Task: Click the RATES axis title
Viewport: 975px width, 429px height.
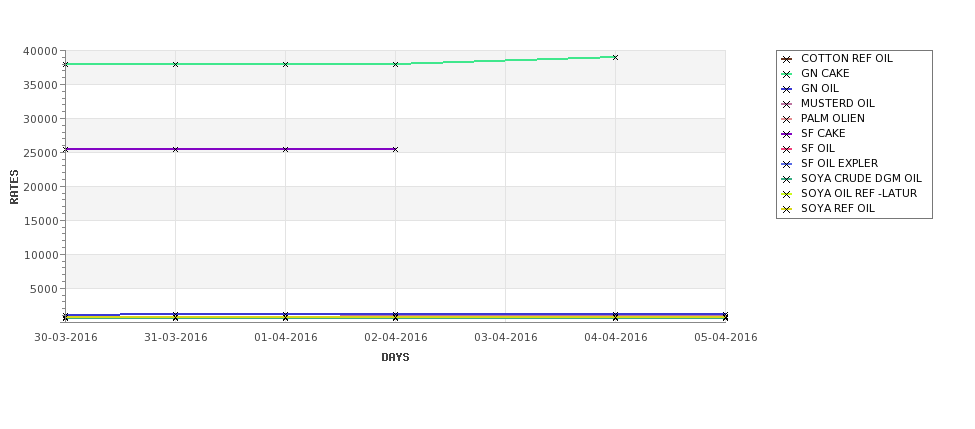Action: pyautogui.click(x=14, y=187)
